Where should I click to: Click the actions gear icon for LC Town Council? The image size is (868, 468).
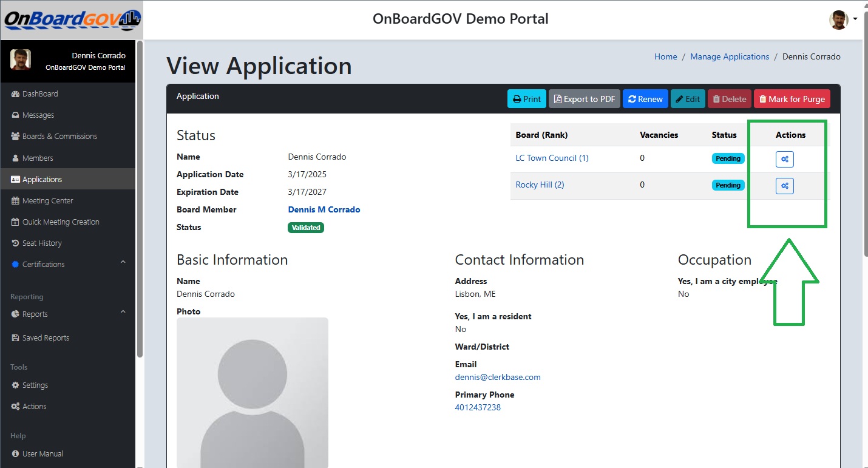pyautogui.click(x=784, y=159)
